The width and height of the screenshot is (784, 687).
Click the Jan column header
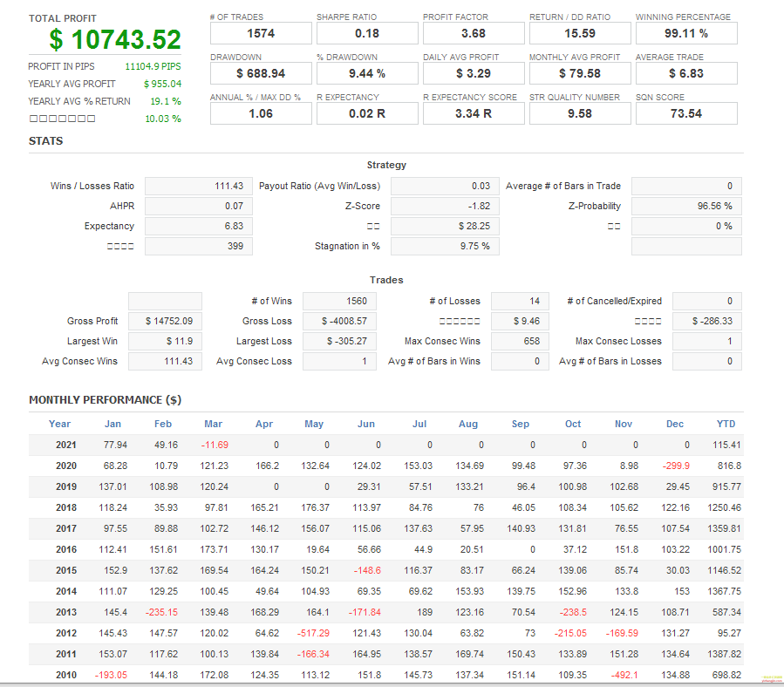click(x=112, y=424)
